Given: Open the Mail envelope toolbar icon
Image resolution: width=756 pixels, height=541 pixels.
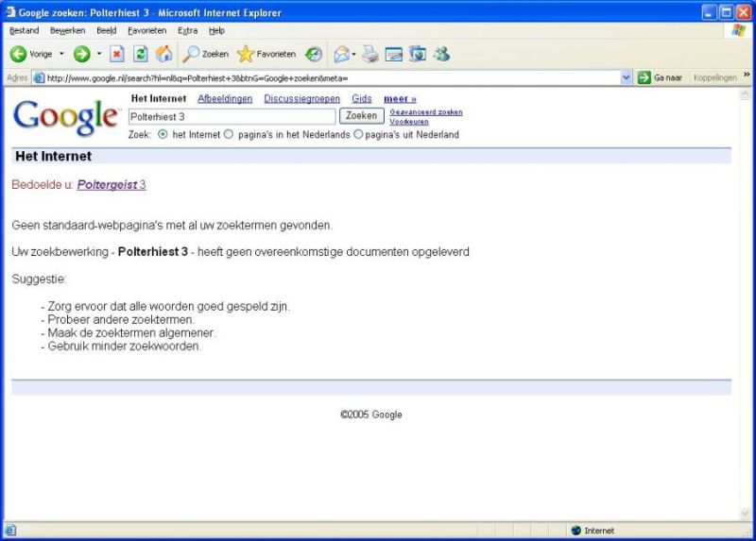Looking at the screenshot, I should point(341,55).
